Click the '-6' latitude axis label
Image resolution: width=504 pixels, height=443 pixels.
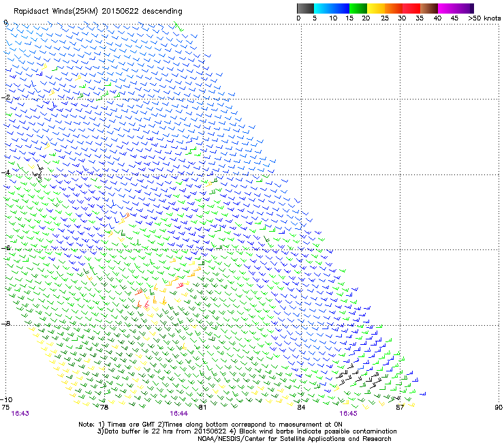[5, 247]
